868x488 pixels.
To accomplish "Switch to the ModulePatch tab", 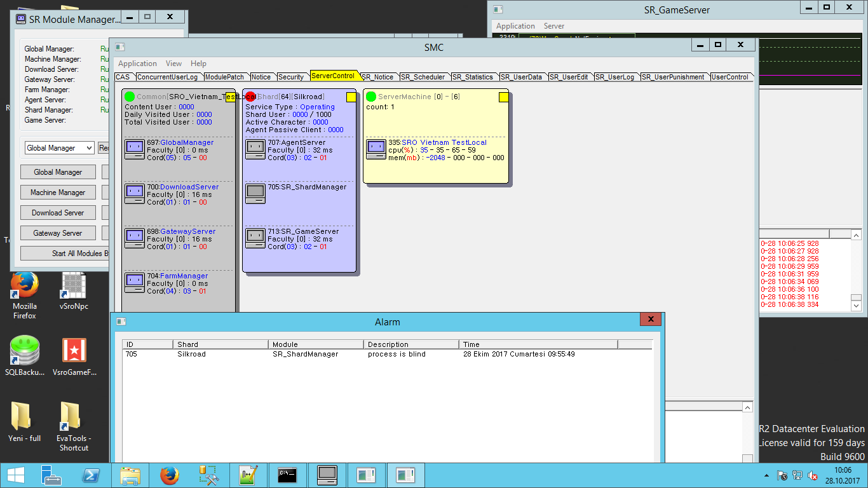I will 224,77.
